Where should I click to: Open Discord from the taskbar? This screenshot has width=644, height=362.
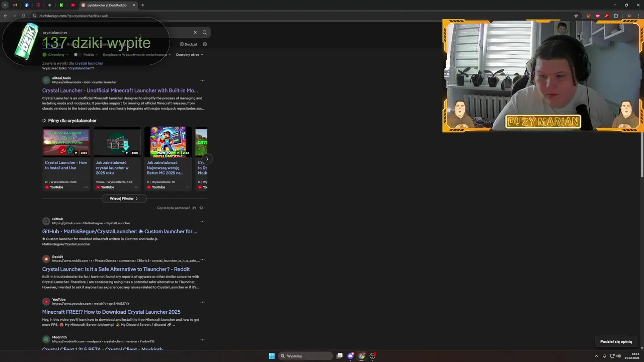tap(351, 356)
